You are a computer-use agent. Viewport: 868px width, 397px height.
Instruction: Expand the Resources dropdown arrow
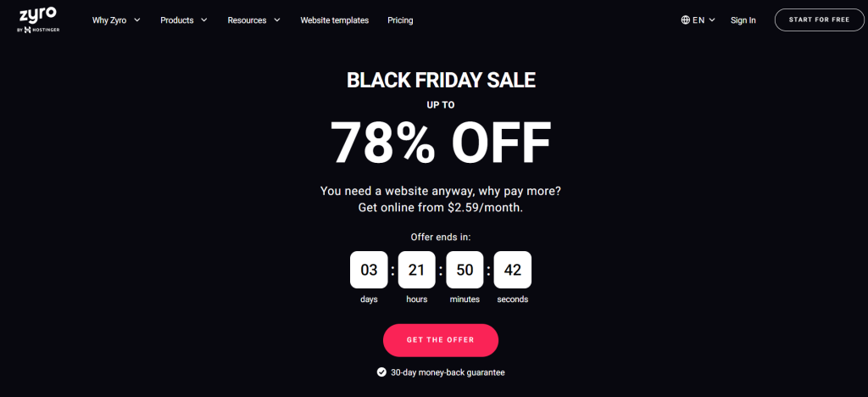point(277,20)
